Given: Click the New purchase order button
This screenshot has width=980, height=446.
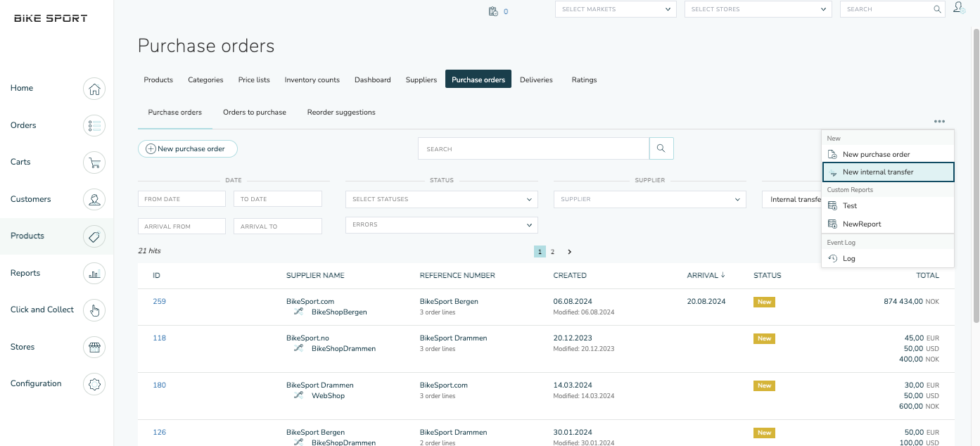Looking at the screenshot, I should tap(188, 148).
